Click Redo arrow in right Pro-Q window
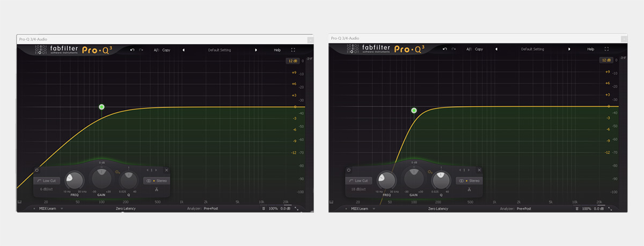This screenshot has height=246, width=644. coord(454,49)
